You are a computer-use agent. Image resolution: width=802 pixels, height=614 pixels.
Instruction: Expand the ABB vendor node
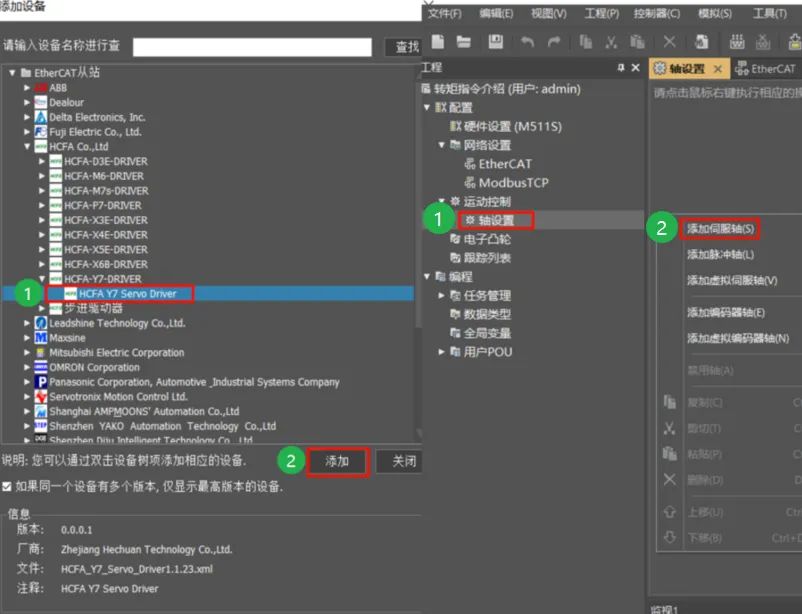tap(27, 87)
